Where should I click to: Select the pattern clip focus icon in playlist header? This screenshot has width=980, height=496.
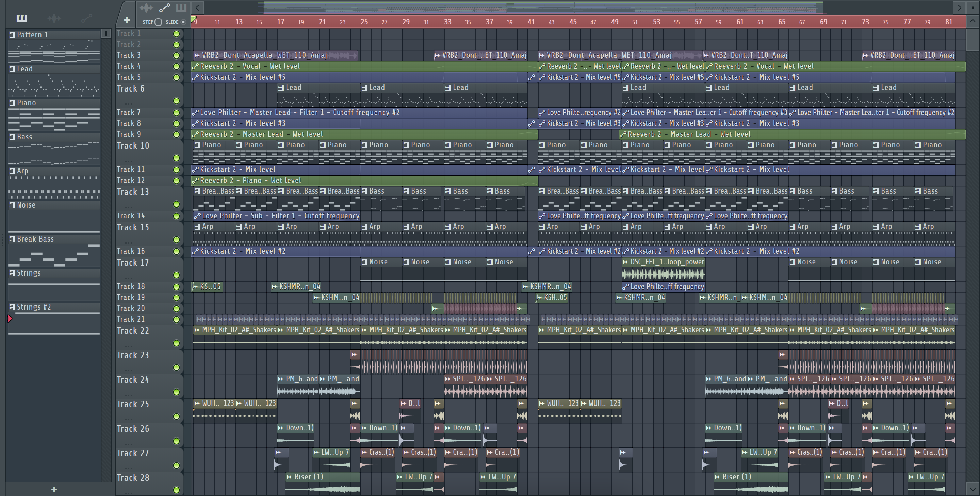pyautogui.click(x=181, y=7)
